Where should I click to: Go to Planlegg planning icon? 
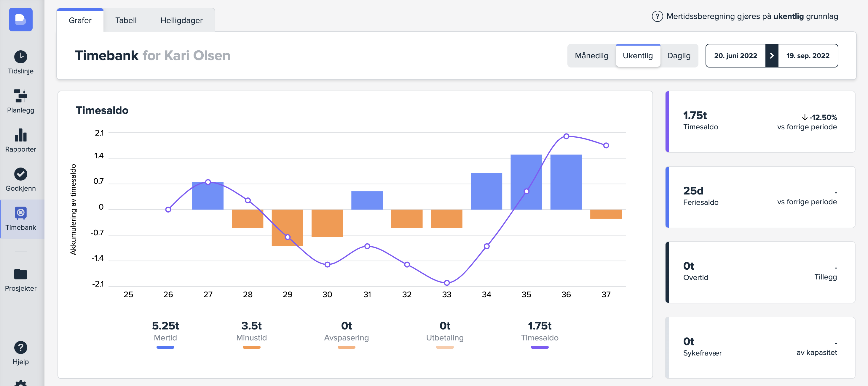click(20, 96)
